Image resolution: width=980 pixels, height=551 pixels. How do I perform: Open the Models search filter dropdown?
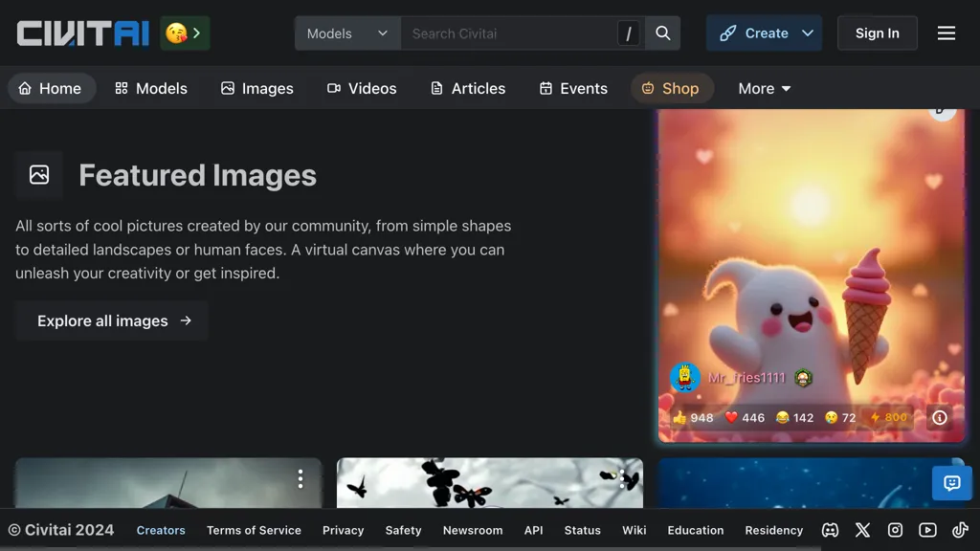click(346, 33)
